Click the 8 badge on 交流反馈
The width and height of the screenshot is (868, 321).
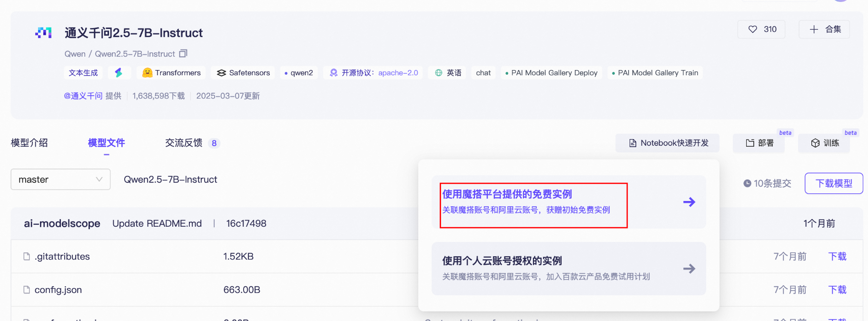click(214, 143)
